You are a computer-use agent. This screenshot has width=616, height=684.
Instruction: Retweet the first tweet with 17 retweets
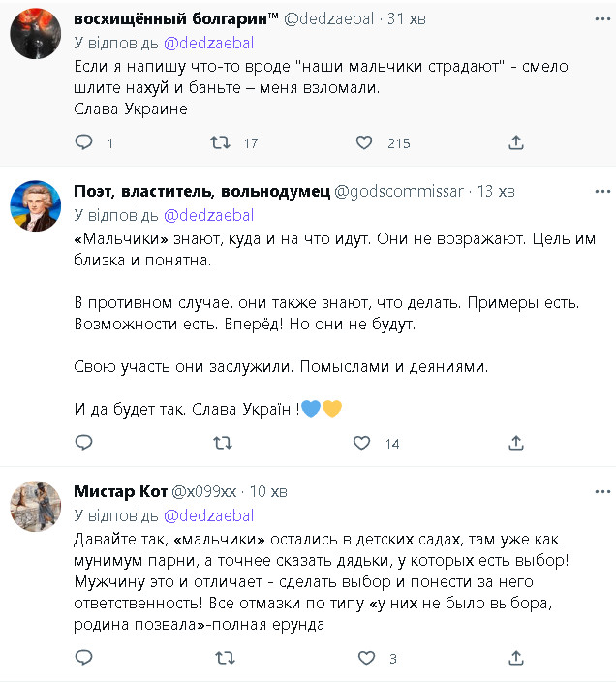pos(221,142)
